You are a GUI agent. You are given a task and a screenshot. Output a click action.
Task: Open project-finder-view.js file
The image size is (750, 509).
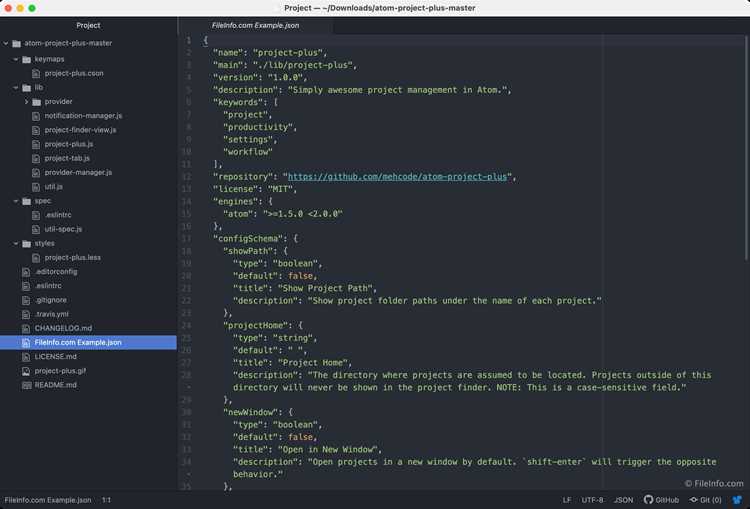click(80, 130)
